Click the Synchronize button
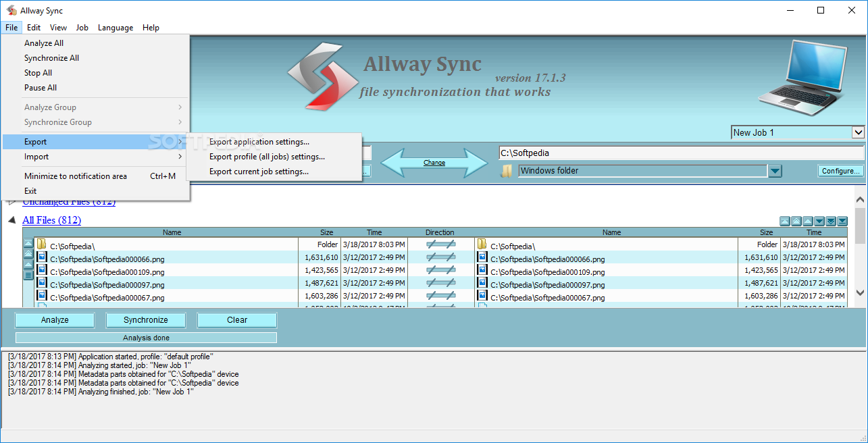The image size is (868, 443). tap(146, 320)
